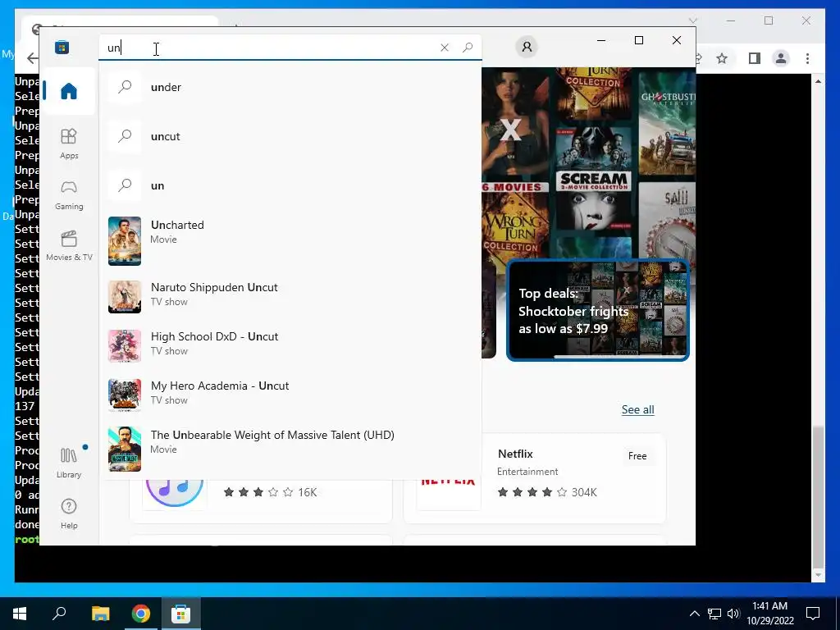Viewport: 840px width, 630px height.
Task: Open File Explorer from taskbar
Action: click(100, 614)
